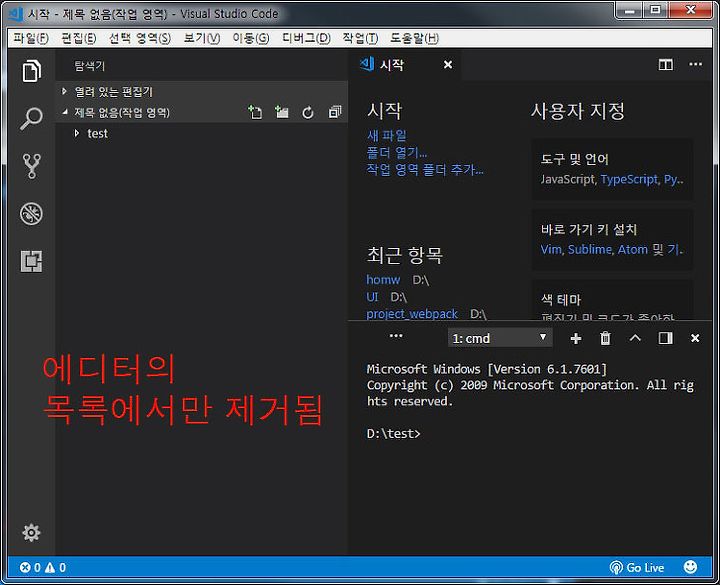Open the 색 테마 card
Viewport: 720px width, 585px height.
[613, 301]
